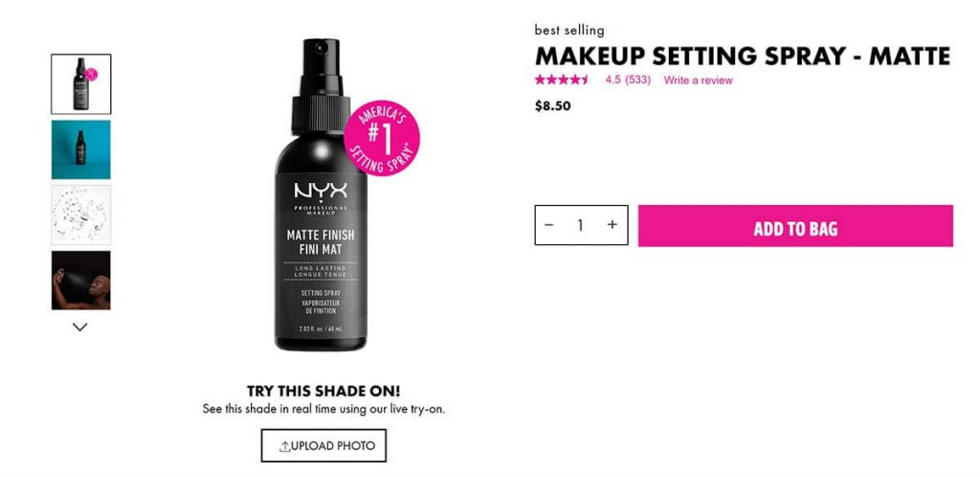Select the first bottle thumbnail
The image size is (980, 477).
[x=81, y=84]
